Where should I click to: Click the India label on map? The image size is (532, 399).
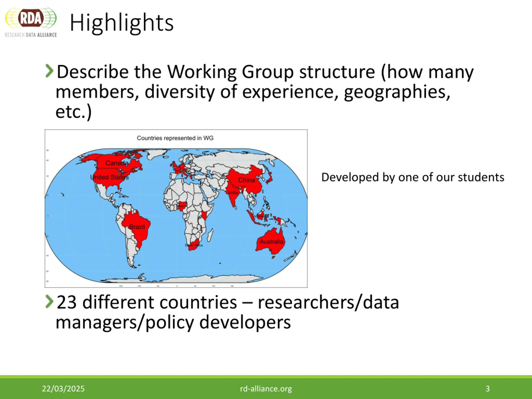(x=233, y=193)
